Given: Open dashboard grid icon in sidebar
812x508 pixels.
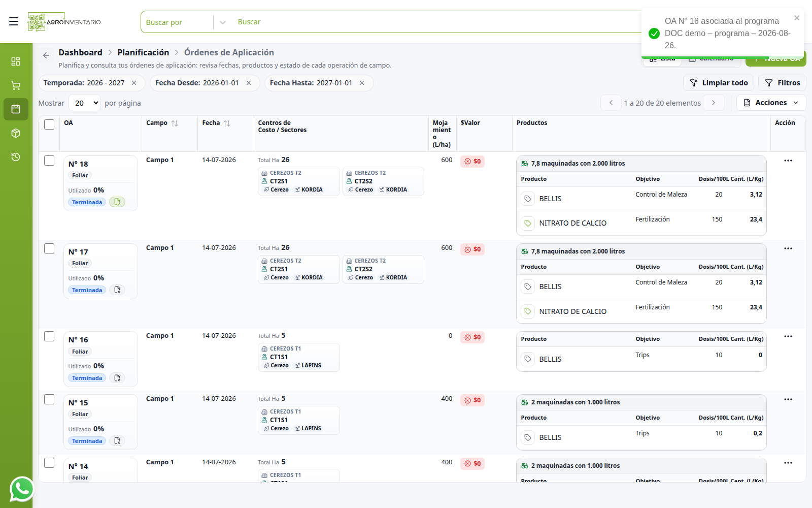Looking at the screenshot, I should [x=16, y=61].
